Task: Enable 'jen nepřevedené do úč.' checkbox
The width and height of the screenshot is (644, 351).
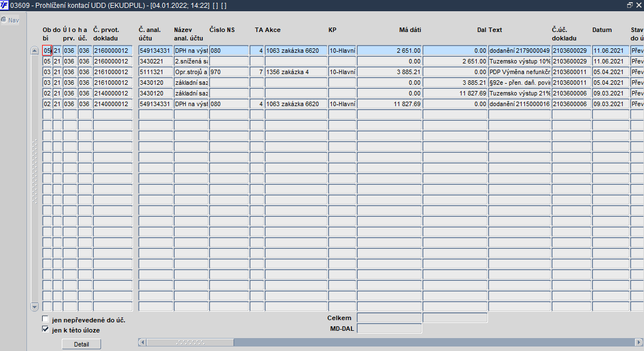Action: pyautogui.click(x=45, y=320)
